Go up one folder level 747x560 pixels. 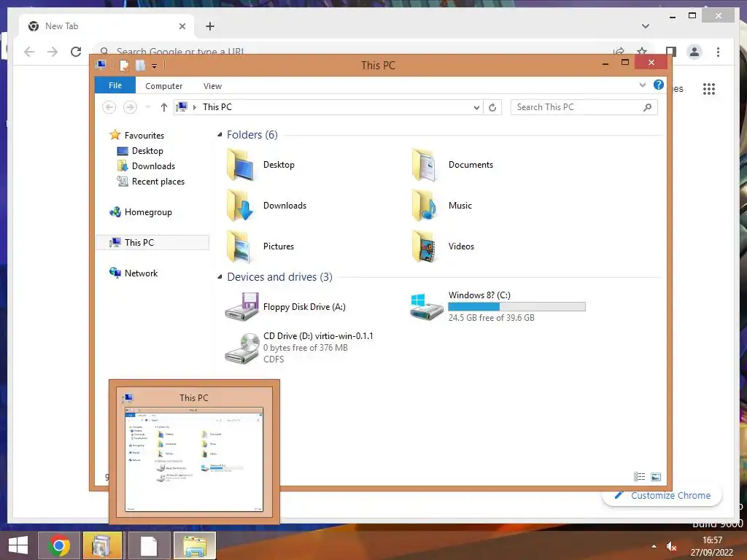coord(164,107)
